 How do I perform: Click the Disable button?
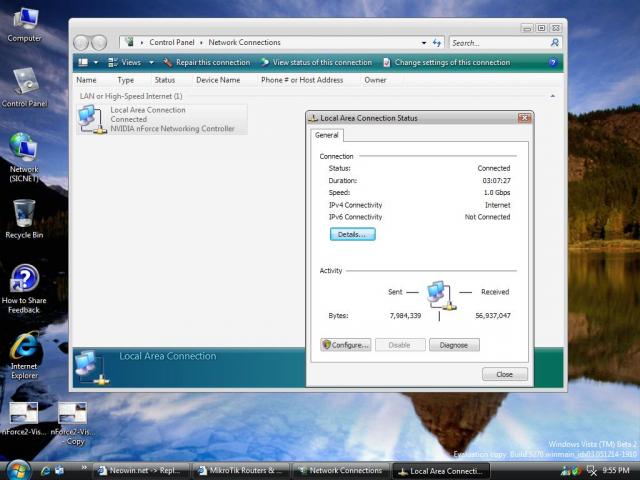coord(400,345)
